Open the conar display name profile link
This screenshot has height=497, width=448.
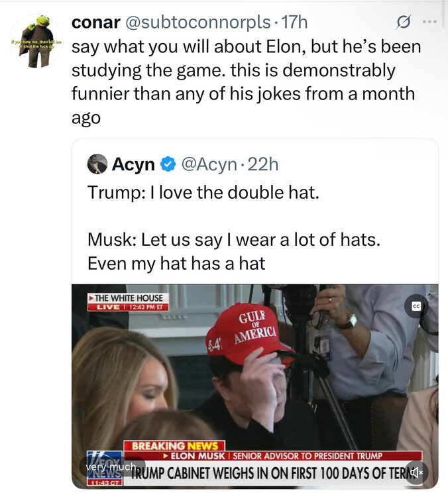click(93, 23)
